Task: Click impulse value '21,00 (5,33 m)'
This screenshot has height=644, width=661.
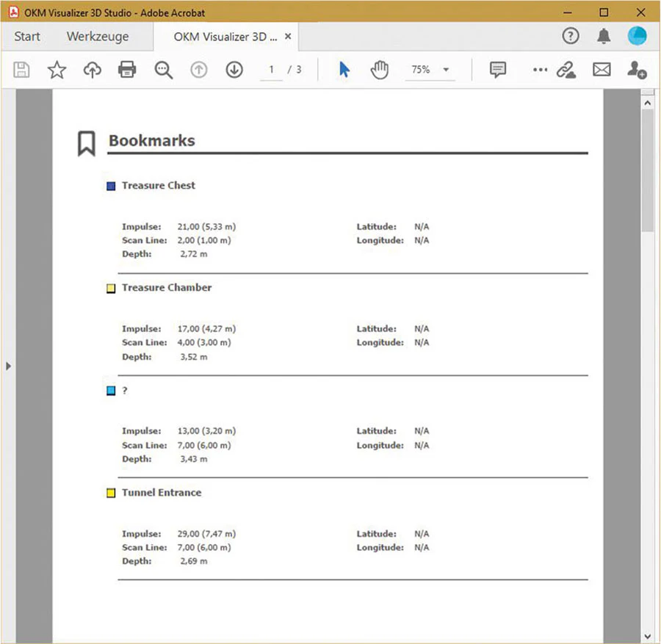Action: (x=206, y=227)
